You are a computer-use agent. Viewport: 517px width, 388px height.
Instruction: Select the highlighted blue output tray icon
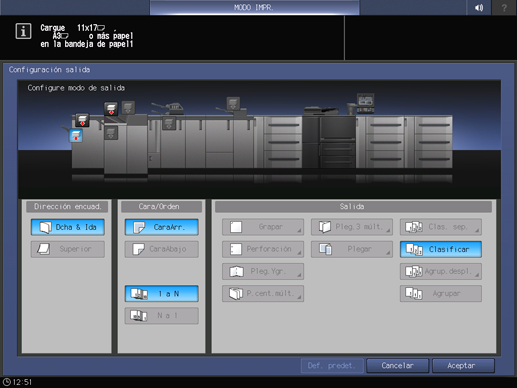pos(76,136)
